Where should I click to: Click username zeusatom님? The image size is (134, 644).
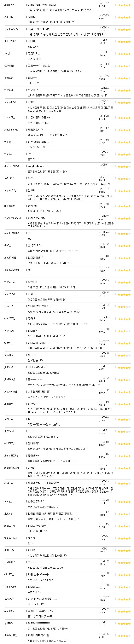[10, 392]
